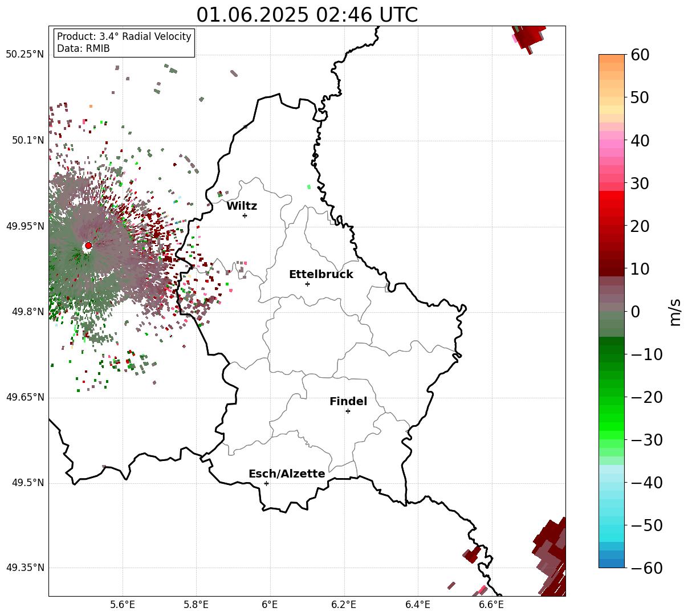
Task: Click the red radar site marker
Action: [x=88, y=246]
